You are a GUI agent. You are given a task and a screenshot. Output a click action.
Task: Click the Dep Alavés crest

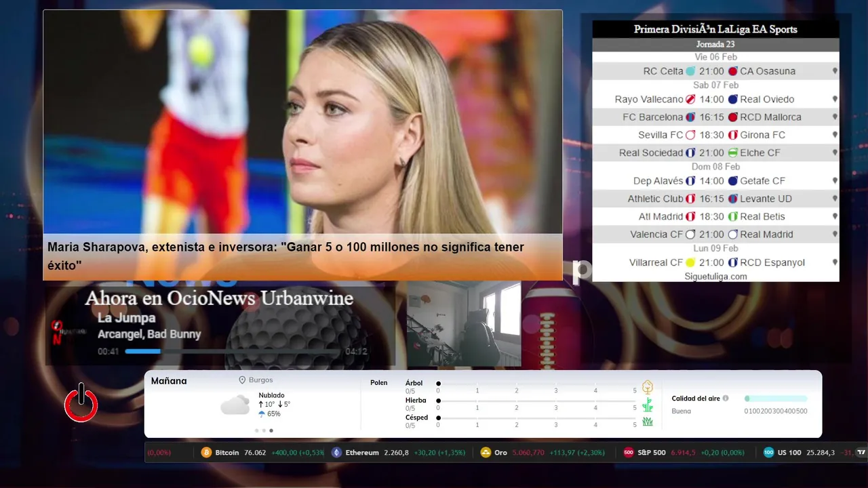click(x=690, y=181)
